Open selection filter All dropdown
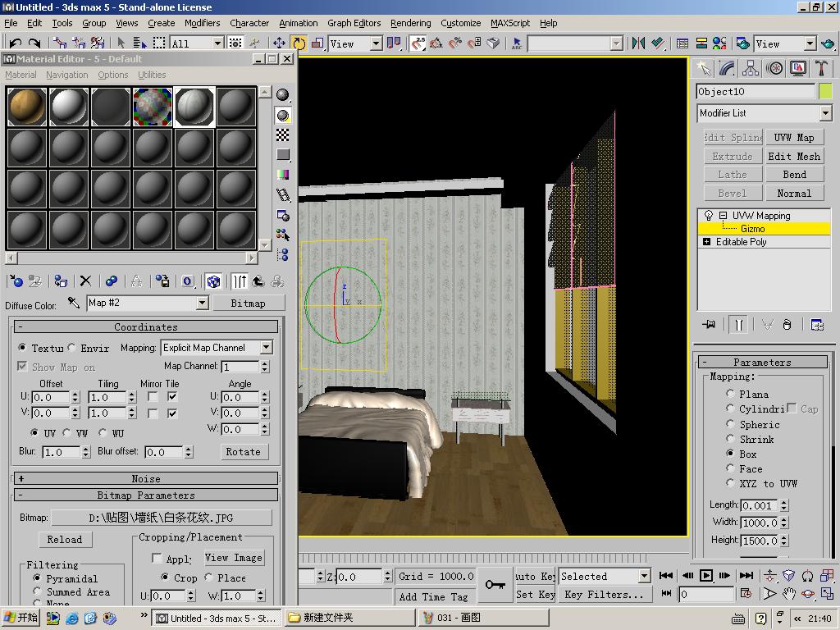 [x=217, y=43]
